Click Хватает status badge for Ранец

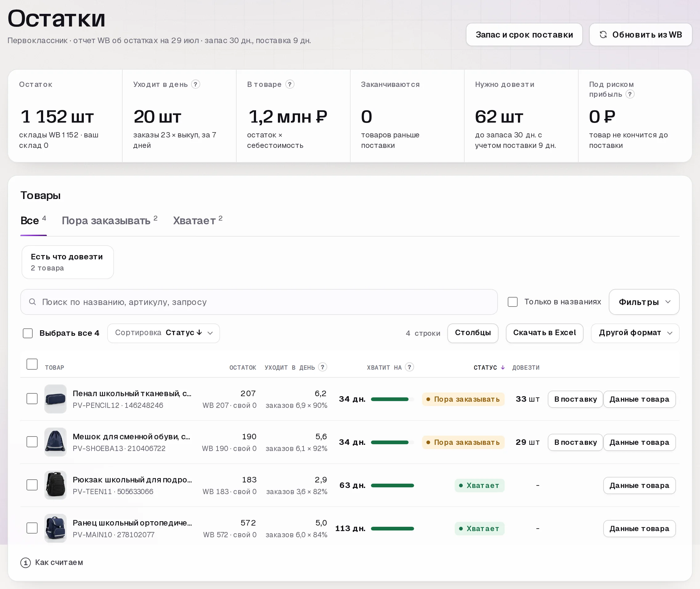(x=479, y=528)
